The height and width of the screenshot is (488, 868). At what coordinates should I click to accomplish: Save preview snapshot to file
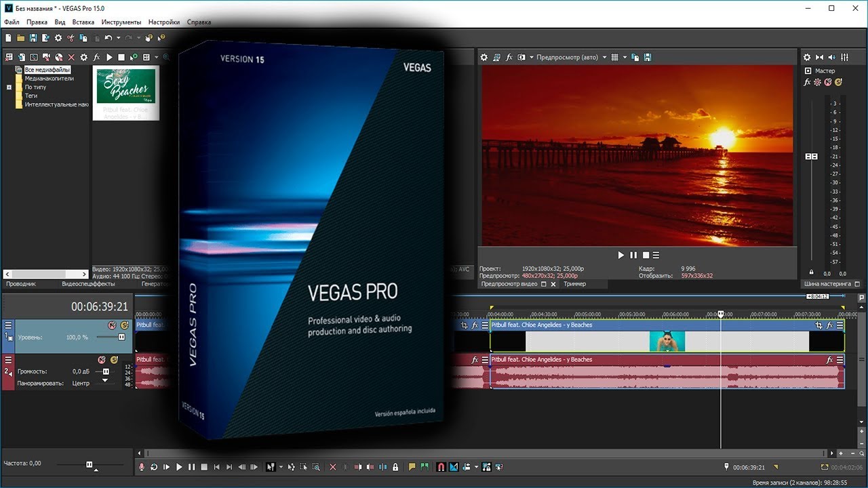coord(648,58)
